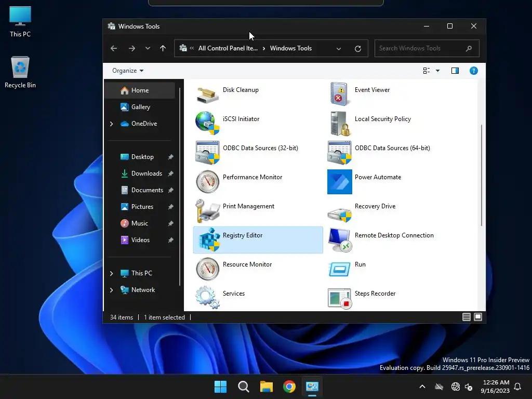Show hidden system tray icons
Image resolution: width=532 pixels, height=399 pixels.
(422, 387)
